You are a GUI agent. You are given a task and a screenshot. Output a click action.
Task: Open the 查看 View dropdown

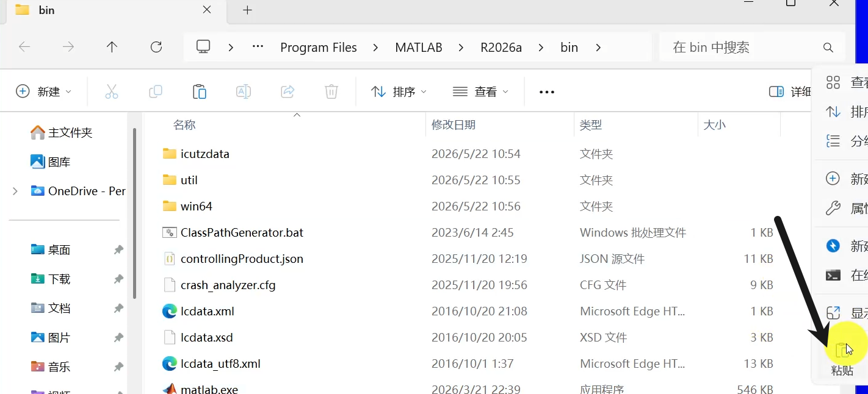(x=480, y=91)
